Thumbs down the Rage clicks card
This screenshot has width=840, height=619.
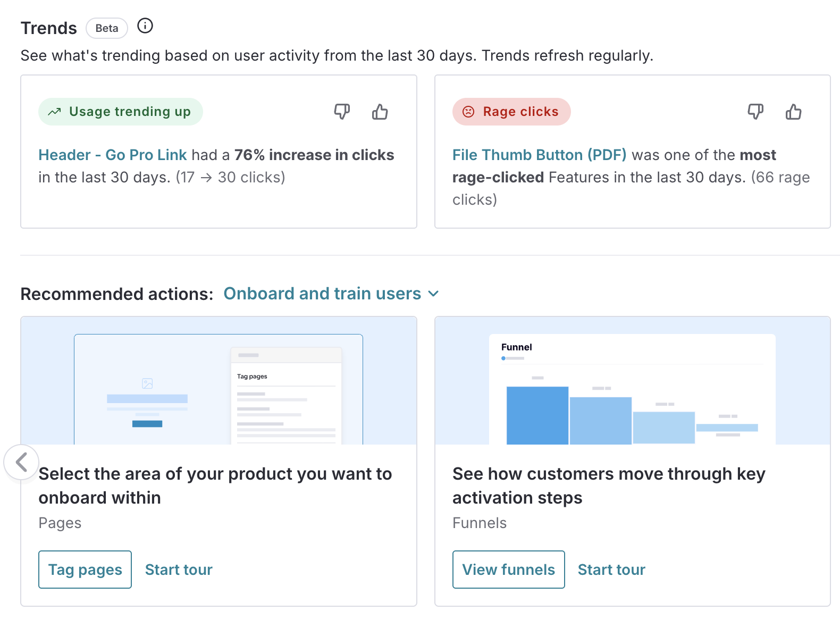[755, 112]
